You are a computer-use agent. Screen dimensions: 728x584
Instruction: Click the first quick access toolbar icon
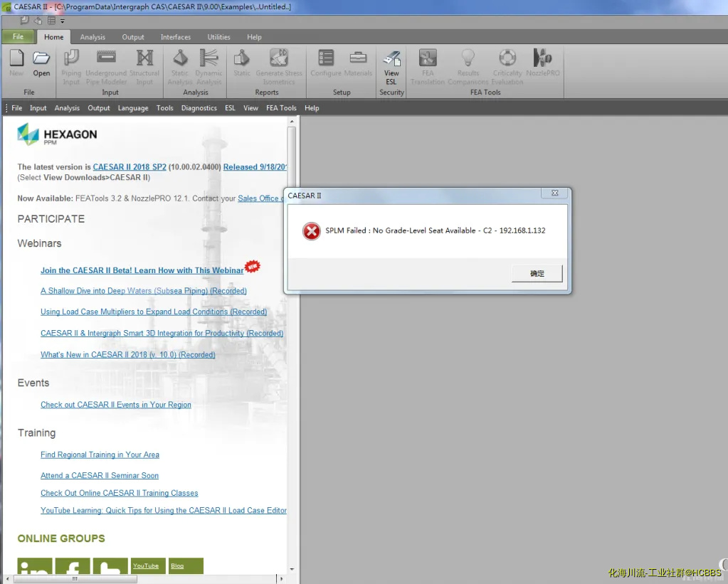[25, 21]
